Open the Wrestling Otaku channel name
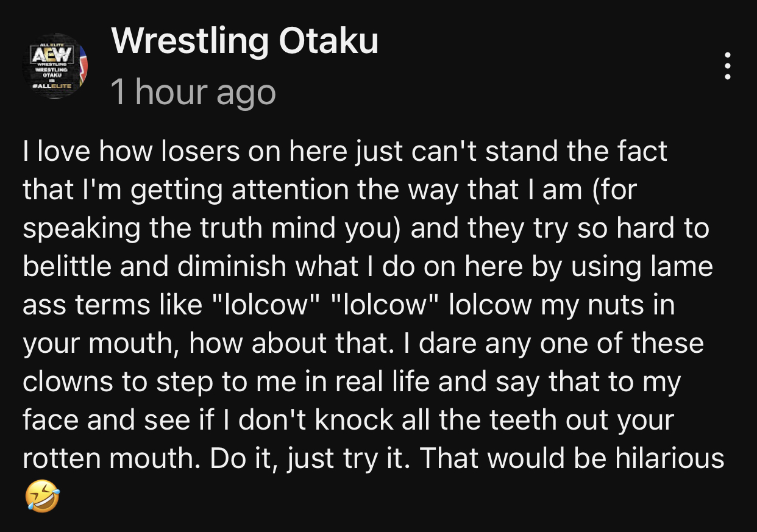This screenshot has height=532, width=757. coord(245,41)
